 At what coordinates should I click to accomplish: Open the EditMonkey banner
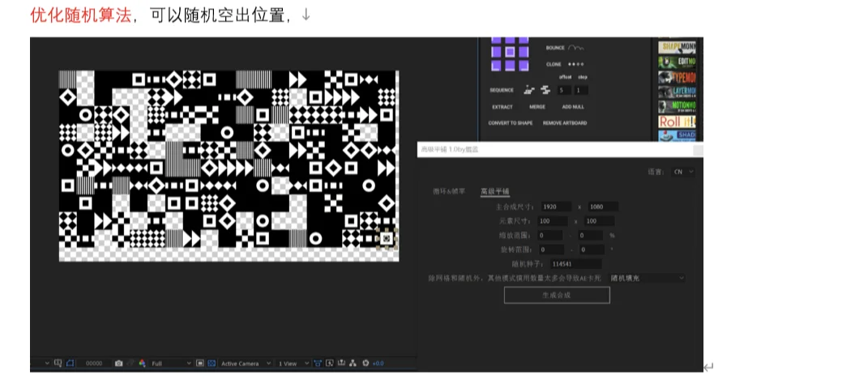[x=677, y=62]
